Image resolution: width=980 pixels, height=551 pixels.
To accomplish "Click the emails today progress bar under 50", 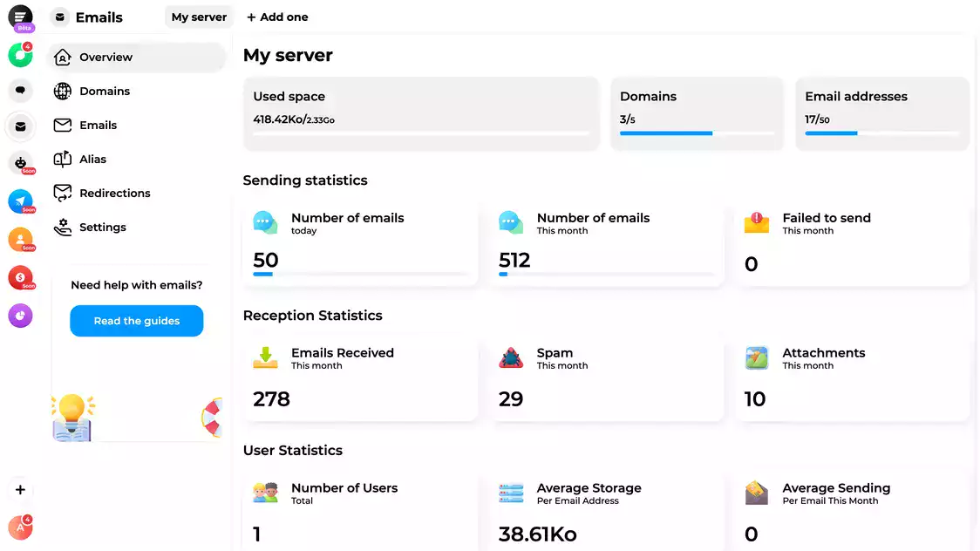I will pos(360,275).
